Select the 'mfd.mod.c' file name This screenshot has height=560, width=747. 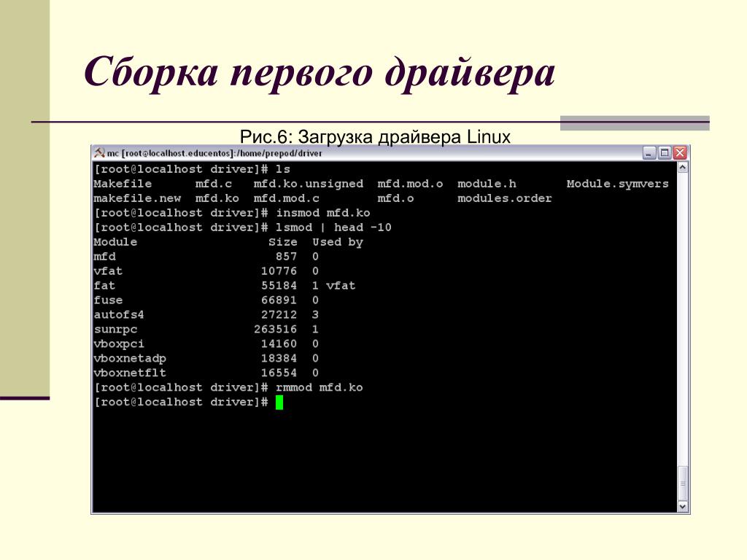pos(286,198)
